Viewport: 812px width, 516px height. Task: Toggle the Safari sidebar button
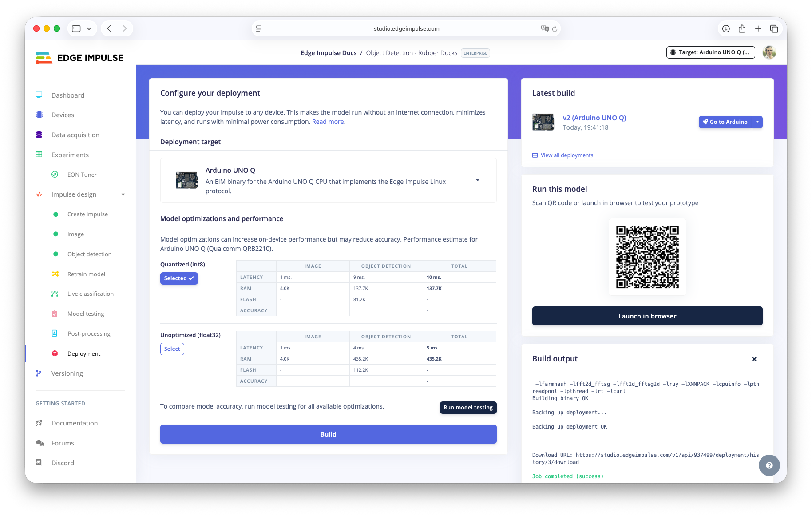click(x=76, y=28)
